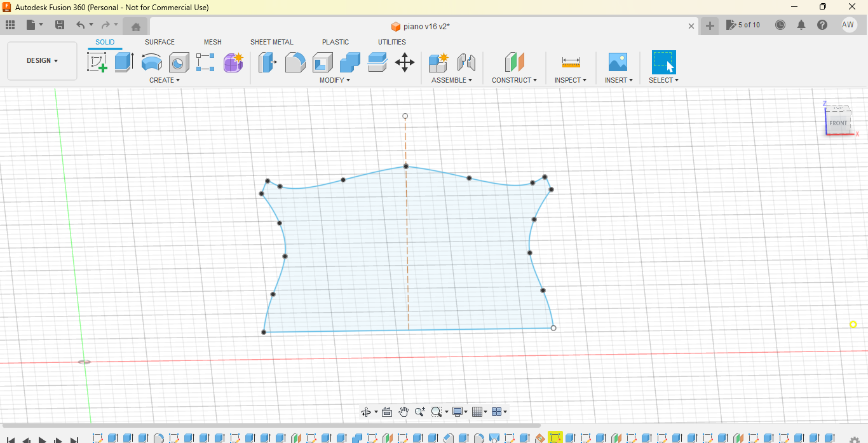Select the Orbit navigation tool
This screenshot has width=868, height=443.
[366, 412]
